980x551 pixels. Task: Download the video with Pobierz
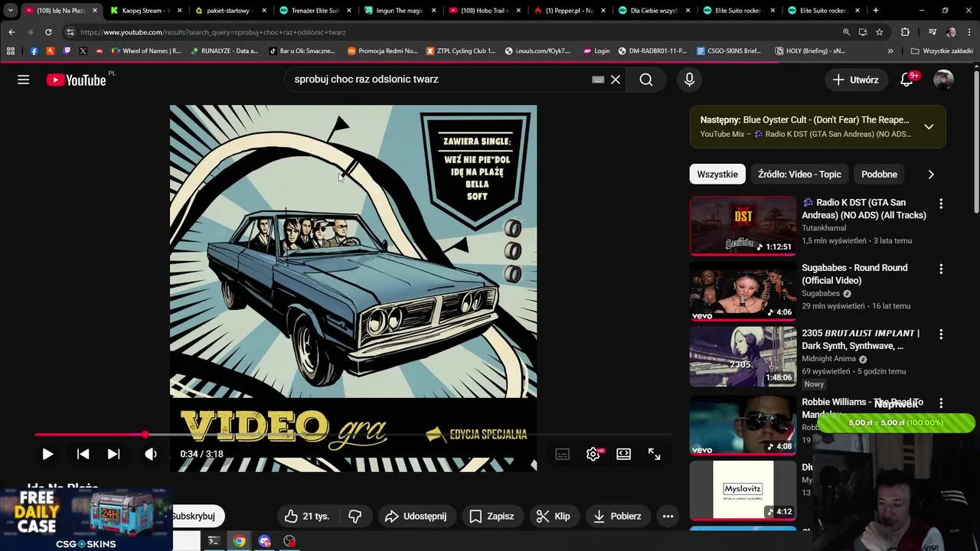point(616,517)
